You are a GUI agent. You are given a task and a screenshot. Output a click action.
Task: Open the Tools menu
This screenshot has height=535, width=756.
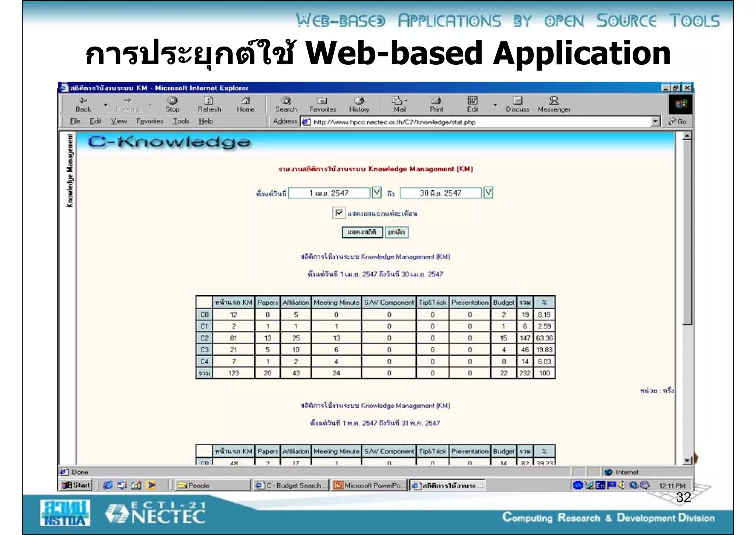point(181,121)
